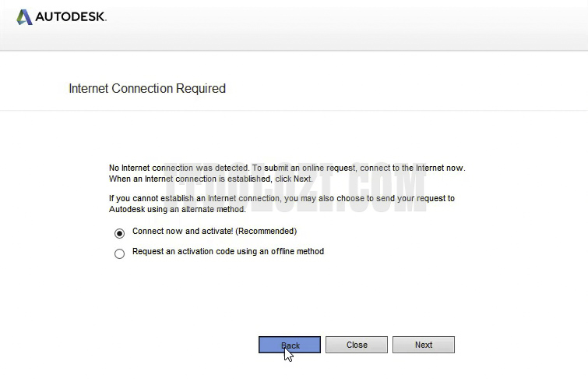Click the gray header banner beside the logo

click(350, 23)
